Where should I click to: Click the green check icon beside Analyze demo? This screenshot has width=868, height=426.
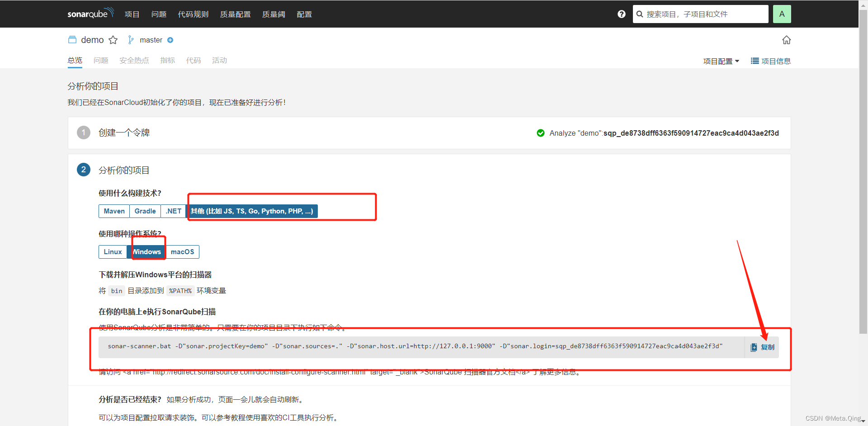[x=541, y=133]
